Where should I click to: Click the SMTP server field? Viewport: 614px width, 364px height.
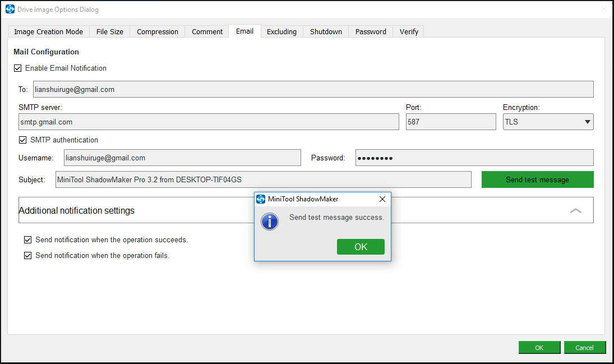coord(209,122)
